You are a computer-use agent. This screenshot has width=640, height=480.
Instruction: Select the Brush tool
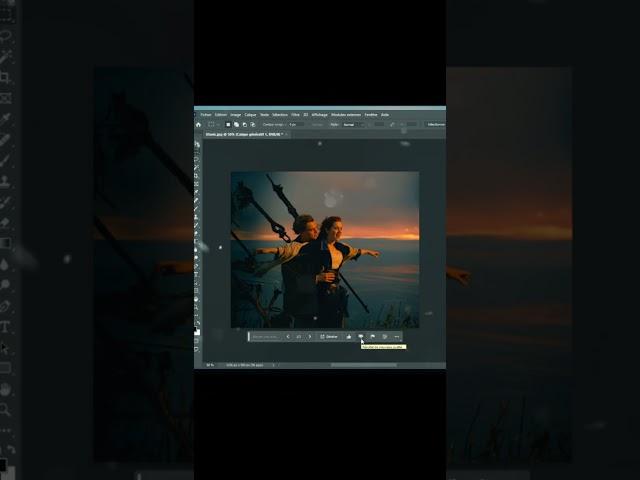pos(197,209)
